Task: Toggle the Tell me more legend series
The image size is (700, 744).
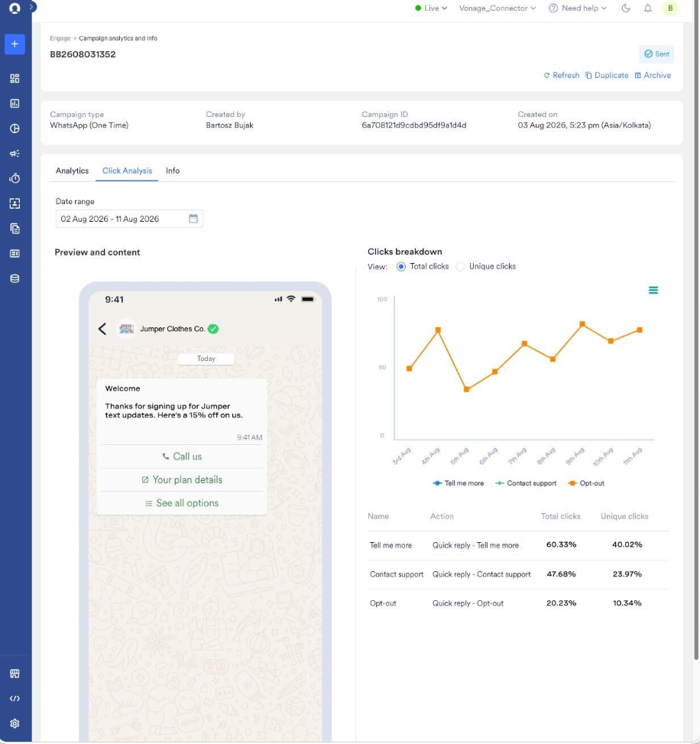Action: 458,483
